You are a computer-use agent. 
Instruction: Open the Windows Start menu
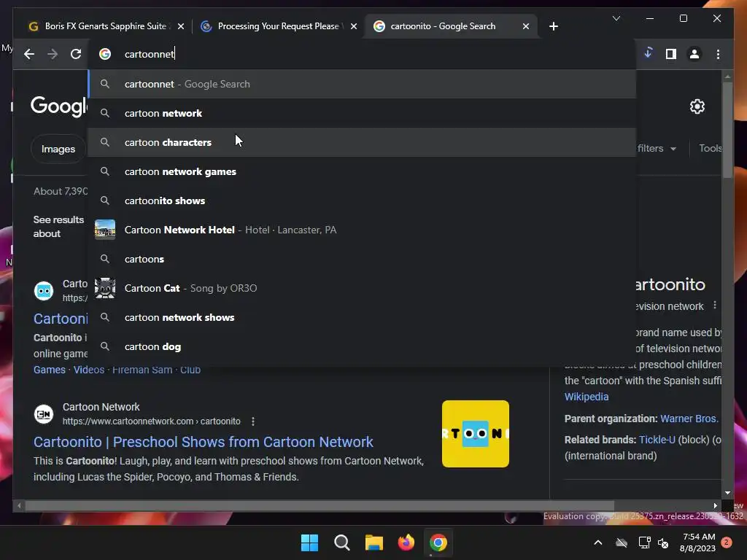pyautogui.click(x=309, y=542)
